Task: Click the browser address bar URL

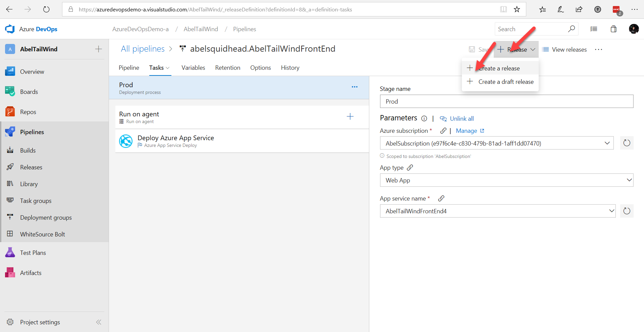Action: [215, 9]
